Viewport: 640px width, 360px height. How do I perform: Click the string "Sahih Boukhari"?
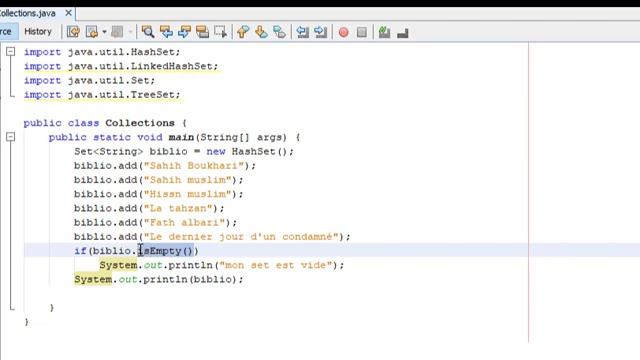(194, 166)
